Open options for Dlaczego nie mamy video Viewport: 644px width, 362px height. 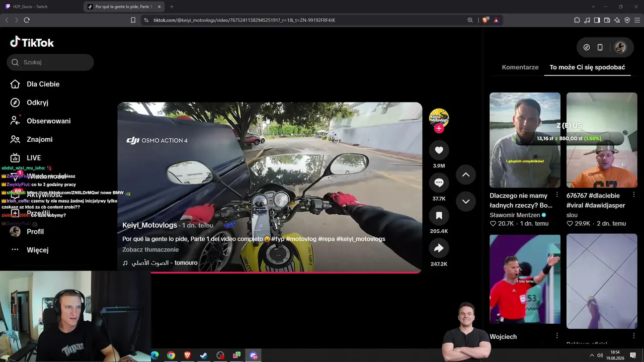tap(557, 195)
